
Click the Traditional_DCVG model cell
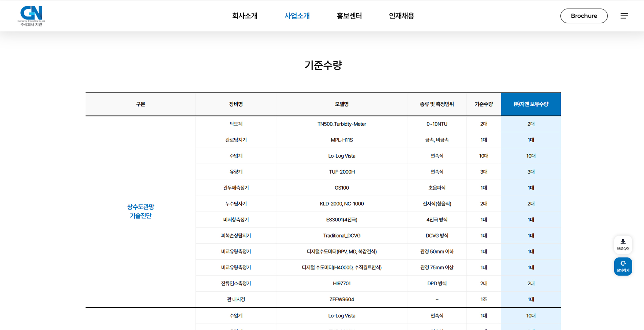pos(341,236)
